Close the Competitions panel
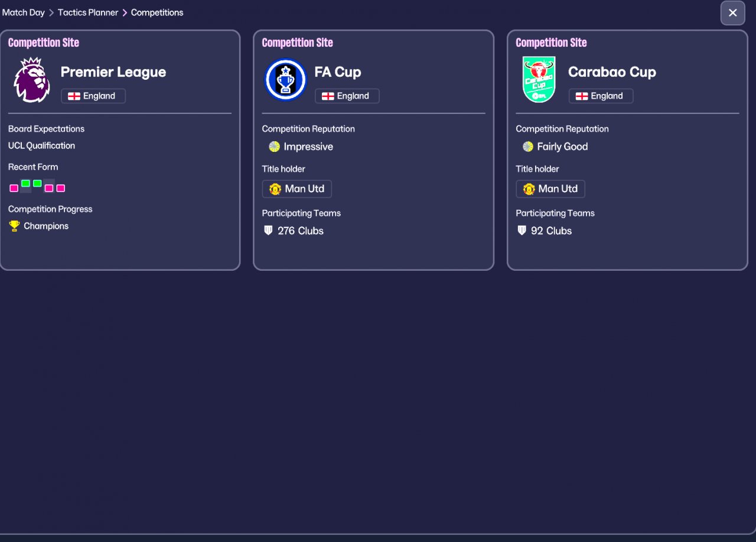The image size is (756, 542). pyautogui.click(x=732, y=13)
